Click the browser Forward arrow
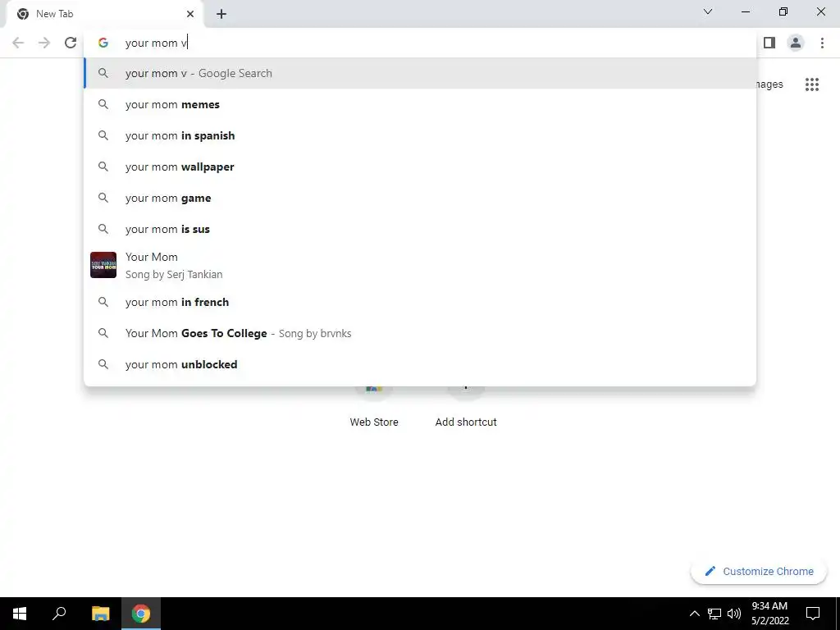The height and width of the screenshot is (630, 840). tap(44, 43)
